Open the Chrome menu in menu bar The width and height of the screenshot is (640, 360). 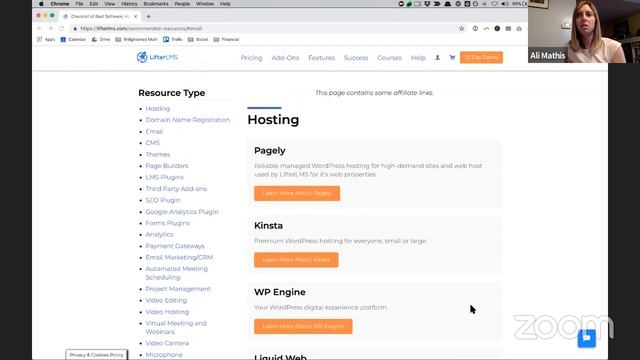(x=60, y=4)
